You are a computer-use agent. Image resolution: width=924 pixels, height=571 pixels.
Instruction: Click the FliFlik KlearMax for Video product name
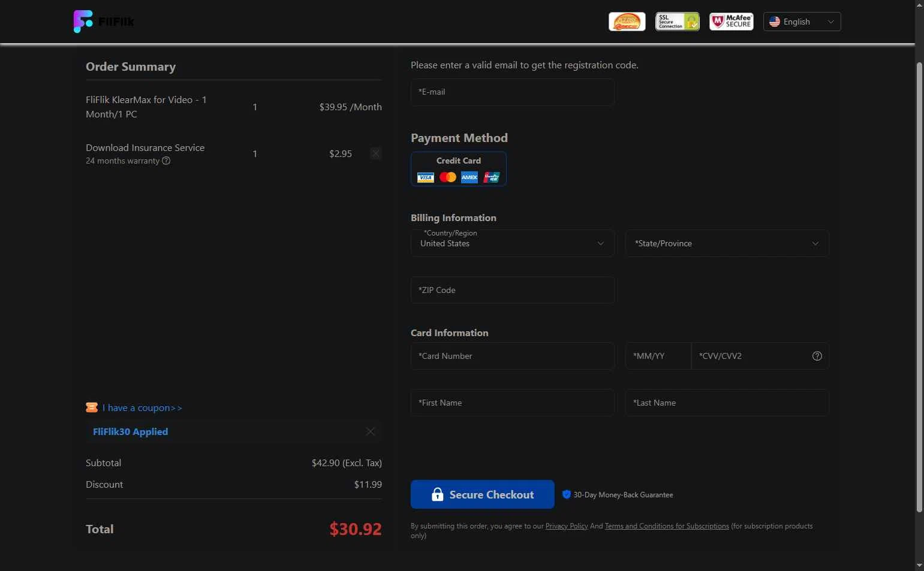(146, 107)
